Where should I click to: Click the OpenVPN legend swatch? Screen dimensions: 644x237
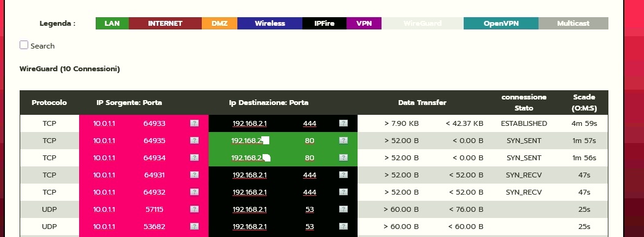pyautogui.click(x=501, y=23)
